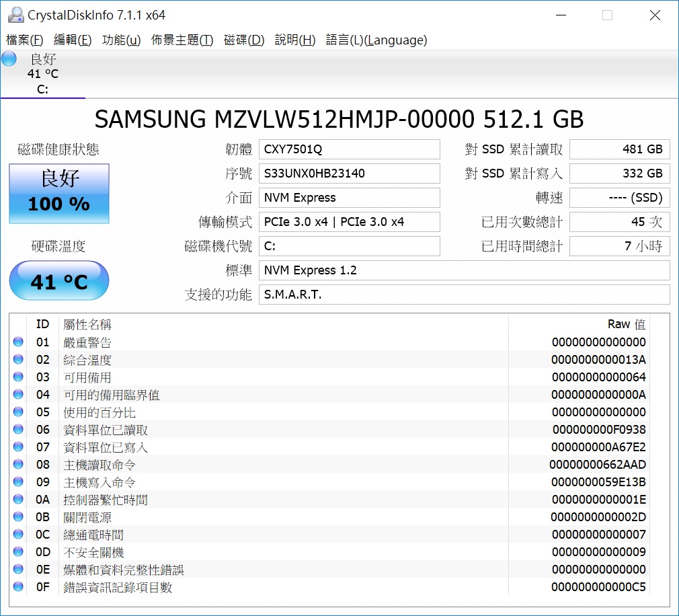
Task: Click the status circle for attribute 0C 總通電時間
Action: 18,534
